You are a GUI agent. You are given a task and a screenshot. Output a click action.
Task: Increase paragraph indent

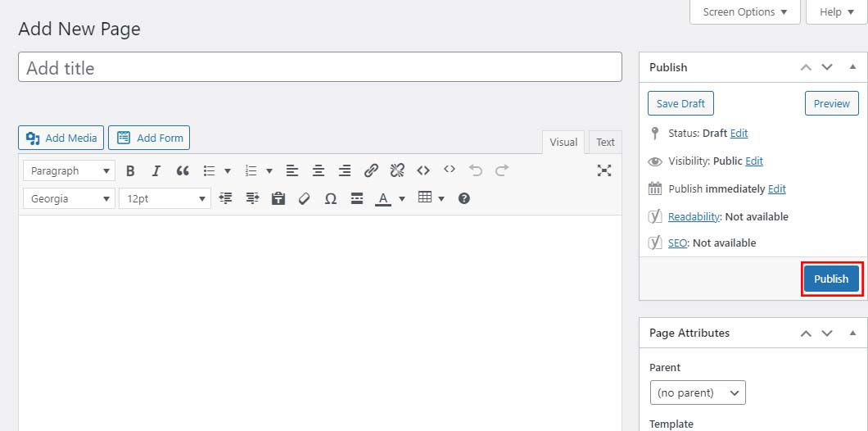pyautogui.click(x=252, y=198)
